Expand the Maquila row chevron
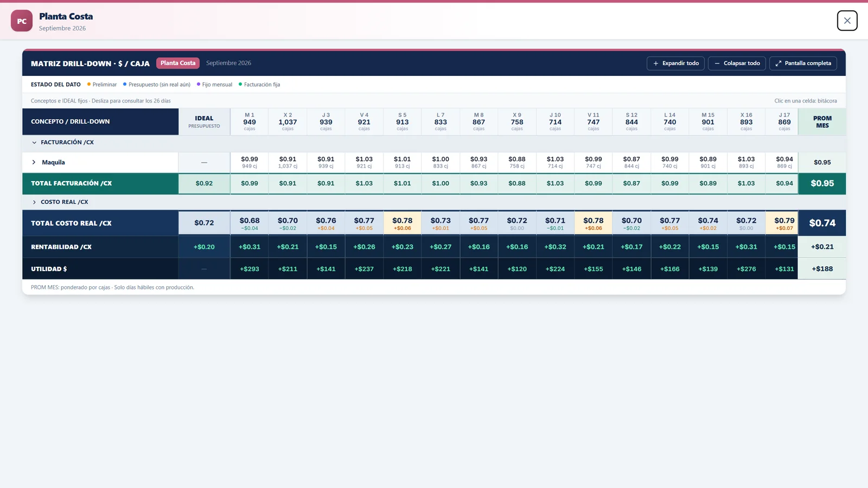Image resolution: width=868 pixels, height=488 pixels. (x=34, y=162)
